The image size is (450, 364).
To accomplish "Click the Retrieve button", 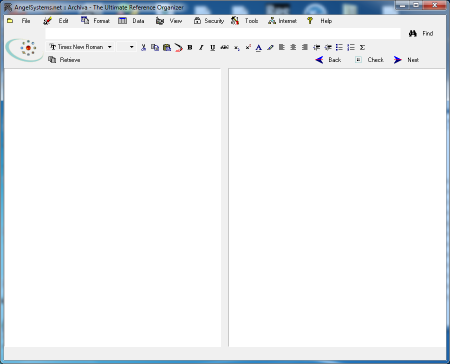I will click(70, 60).
